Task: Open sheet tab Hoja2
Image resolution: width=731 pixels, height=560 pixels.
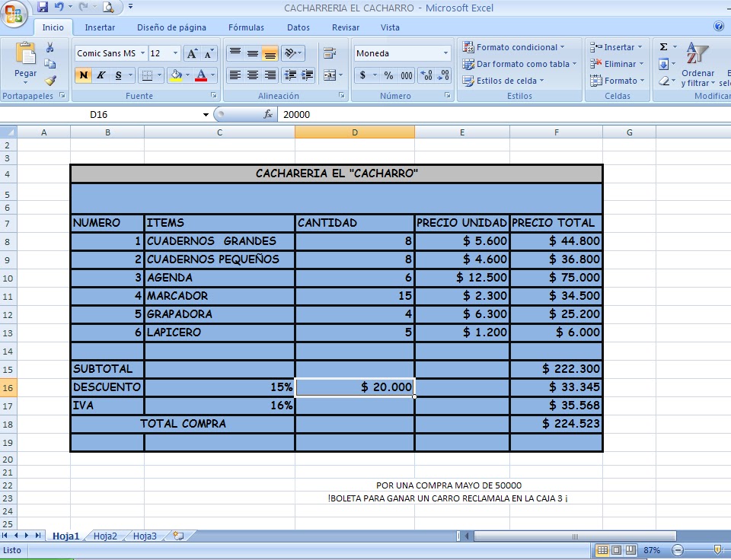Action: (x=105, y=536)
